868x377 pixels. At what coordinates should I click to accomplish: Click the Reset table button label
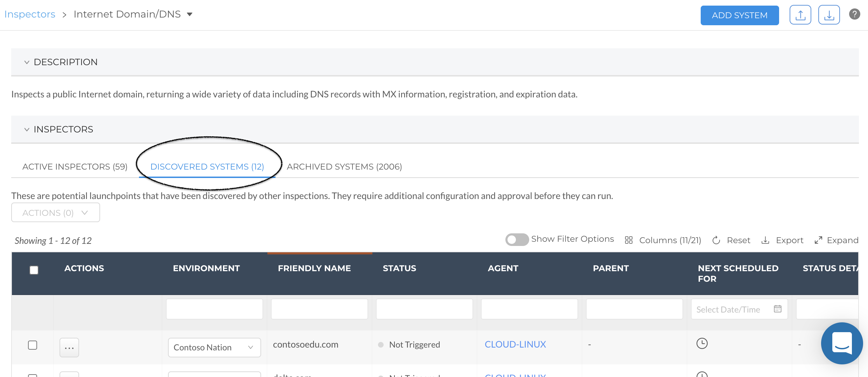tap(738, 240)
